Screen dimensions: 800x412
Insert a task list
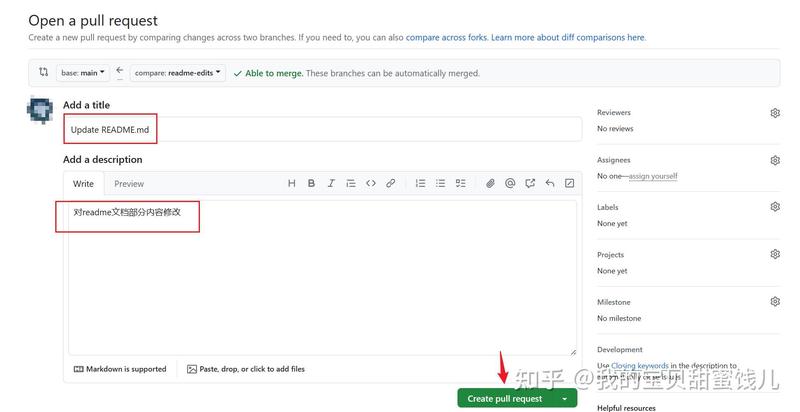point(461,183)
